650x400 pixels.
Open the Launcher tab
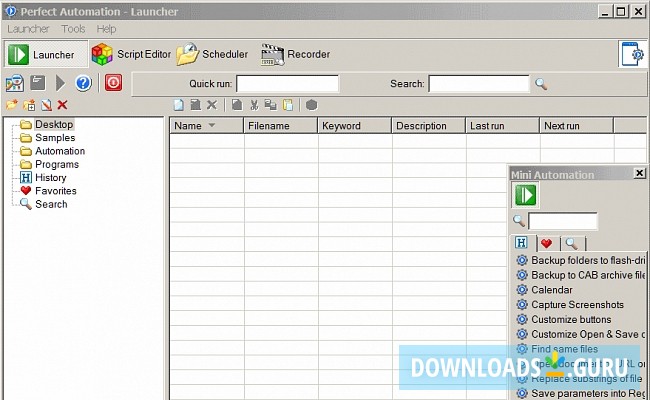coord(46,54)
